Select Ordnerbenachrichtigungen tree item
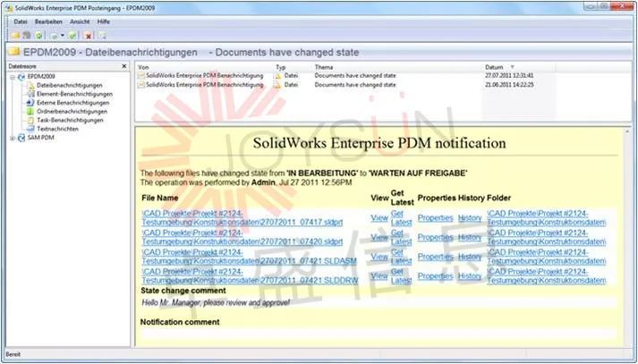Screen dimensions: 638x364 [x=70, y=112]
